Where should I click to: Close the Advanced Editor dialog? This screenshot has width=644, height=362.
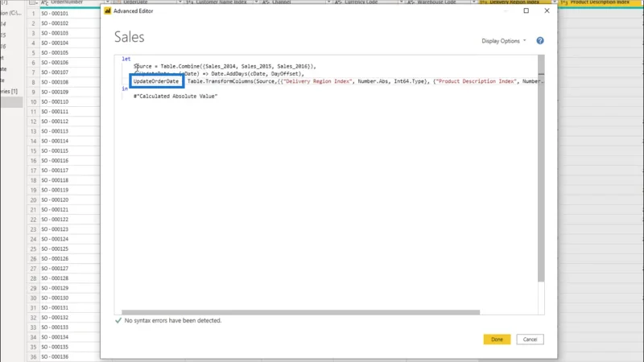point(547,10)
